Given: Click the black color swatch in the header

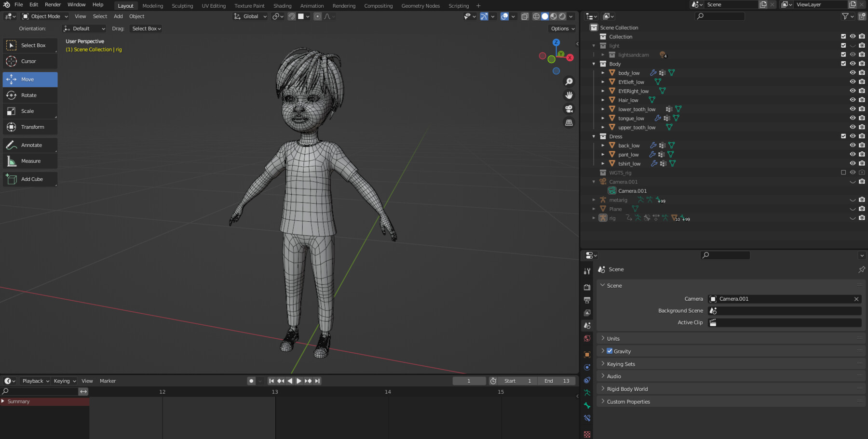Looking at the screenshot, I should click(x=303, y=16).
